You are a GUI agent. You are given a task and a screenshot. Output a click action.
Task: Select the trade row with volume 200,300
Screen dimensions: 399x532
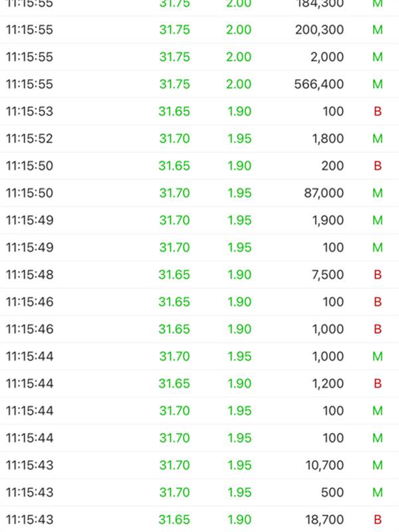click(199, 29)
